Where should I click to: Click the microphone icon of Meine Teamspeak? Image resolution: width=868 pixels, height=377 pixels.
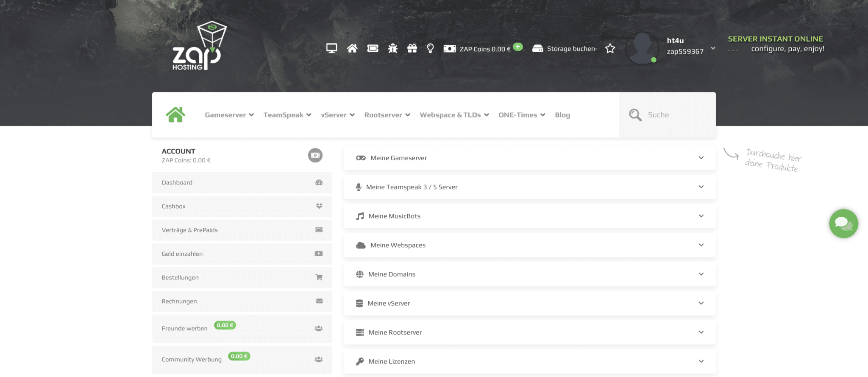359,187
